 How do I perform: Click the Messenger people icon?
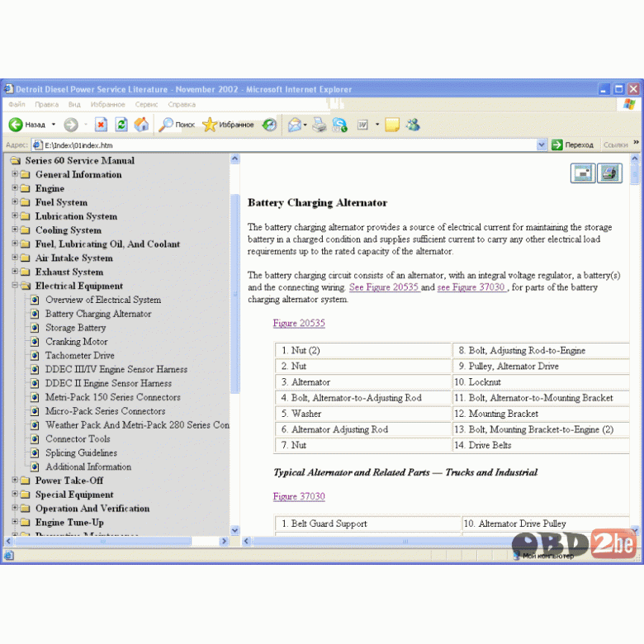coord(413,125)
